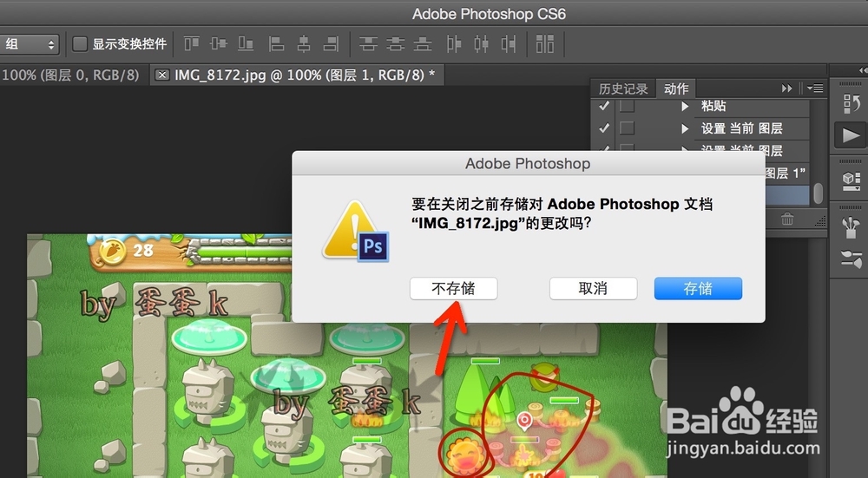868x478 pixels.
Task: Click the blue 存储 (Save) button
Action: click(698, 288)
